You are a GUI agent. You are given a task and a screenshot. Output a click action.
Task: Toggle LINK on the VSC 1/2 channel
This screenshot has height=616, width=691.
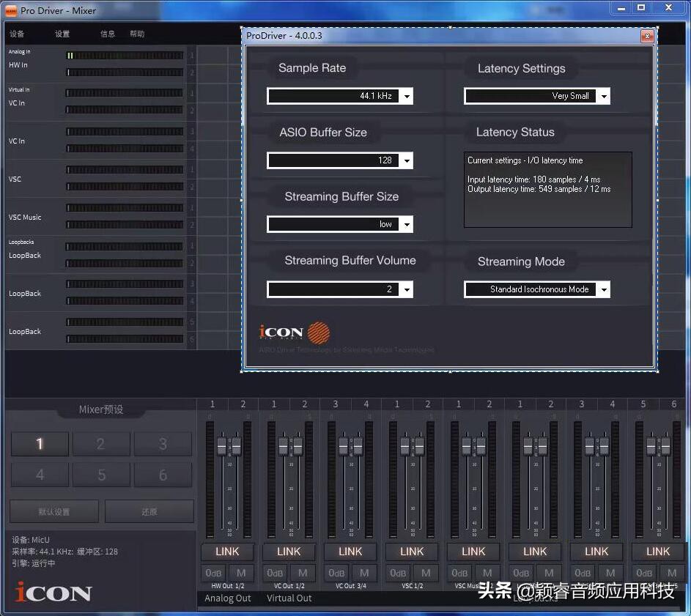[x=412, y=552]
